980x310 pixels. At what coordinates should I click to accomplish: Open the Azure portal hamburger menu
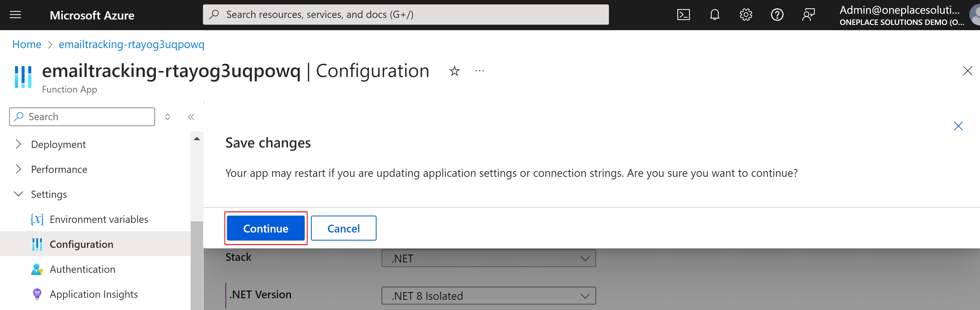[x=15, y=15]
